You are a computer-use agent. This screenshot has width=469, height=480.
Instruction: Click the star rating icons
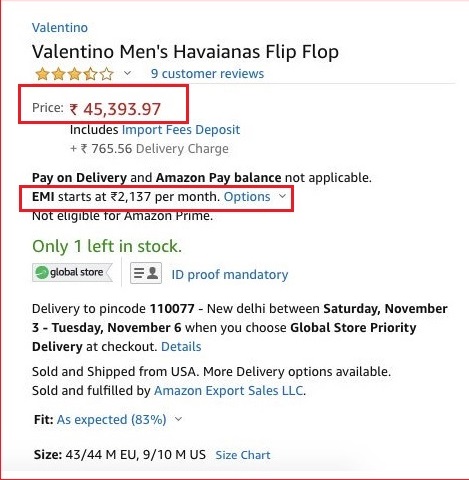[74, 74]
